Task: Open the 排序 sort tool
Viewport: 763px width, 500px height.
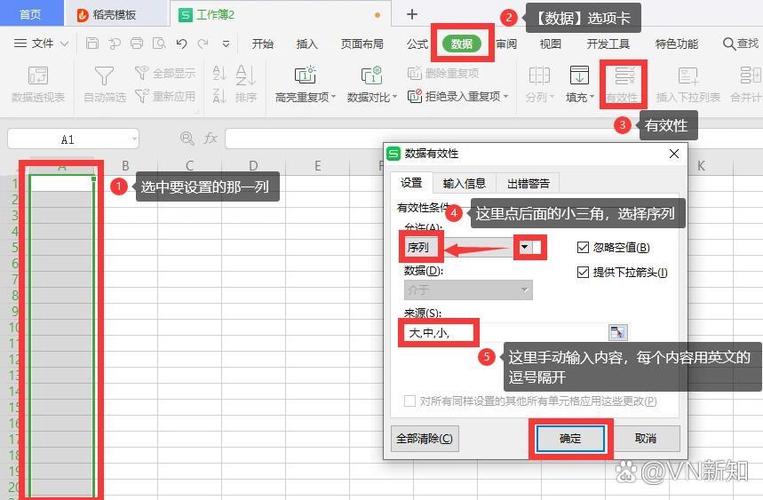Action: tap(246, 84)
